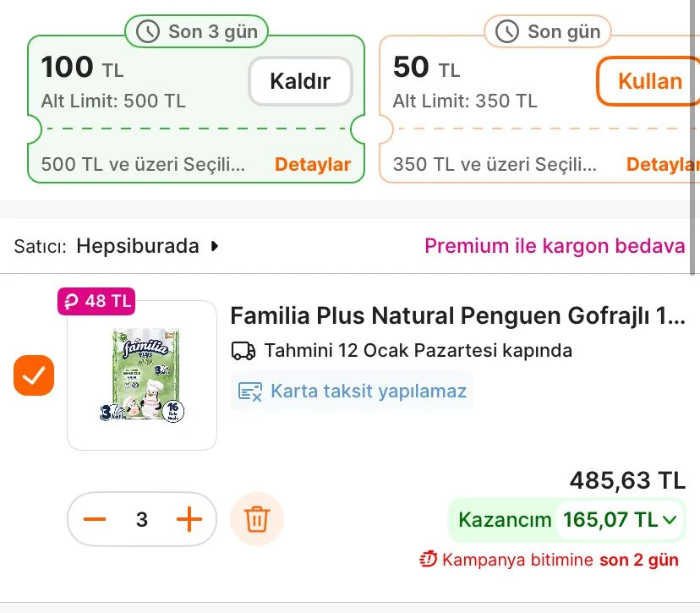Click the plus icon to increase quantity
The width and height of the screenshot is (700, 613).
189,519
